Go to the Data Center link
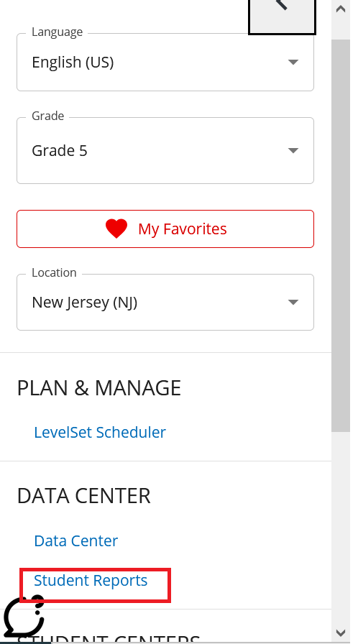The image size is (358, 644). [x=76, y=540]
